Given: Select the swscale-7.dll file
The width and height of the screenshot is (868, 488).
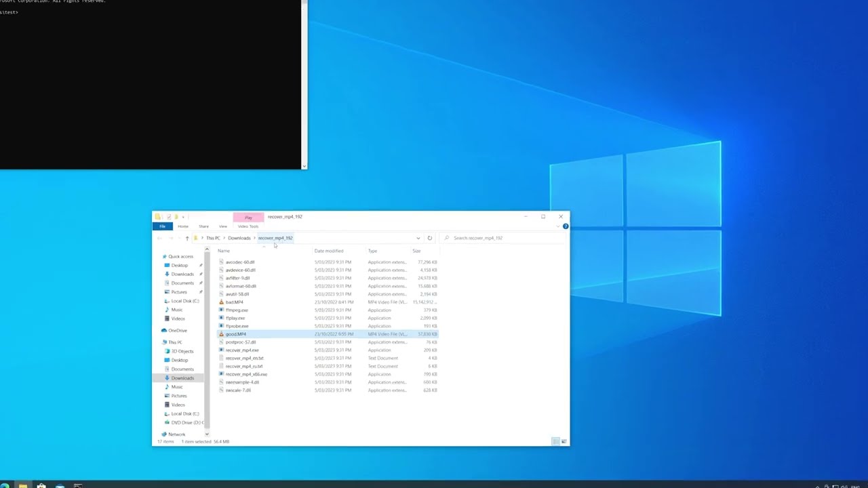Looking at the screenshot, I should pos(238,390).
